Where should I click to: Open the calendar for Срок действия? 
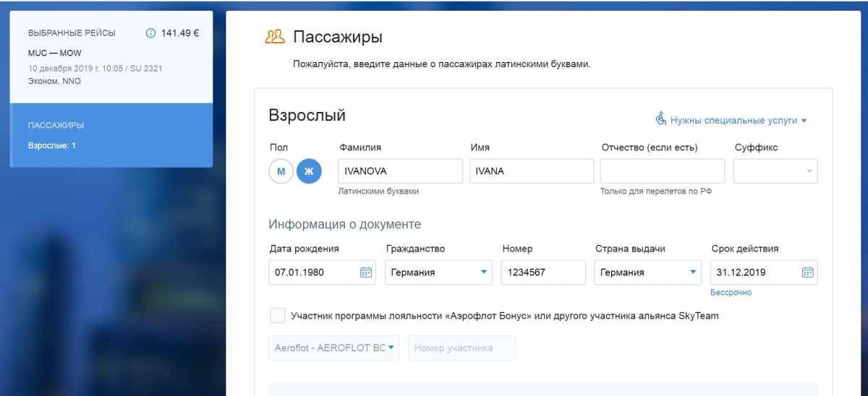808,272
